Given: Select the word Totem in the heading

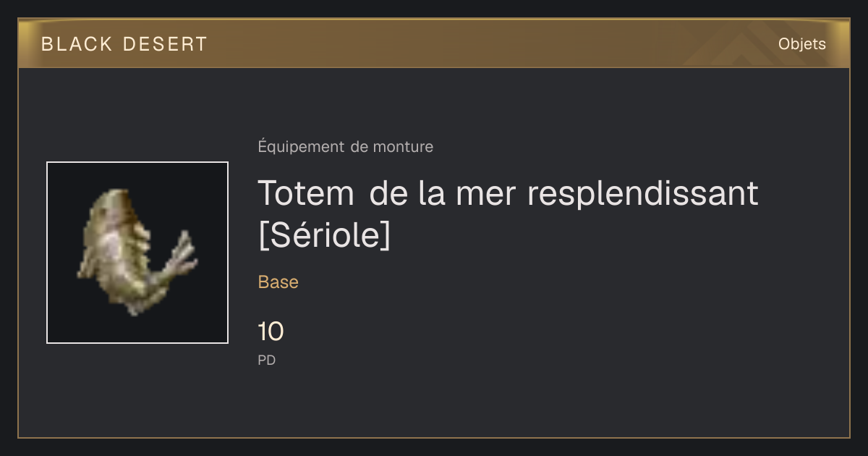Looking at the screenshot, I should 306,193.
